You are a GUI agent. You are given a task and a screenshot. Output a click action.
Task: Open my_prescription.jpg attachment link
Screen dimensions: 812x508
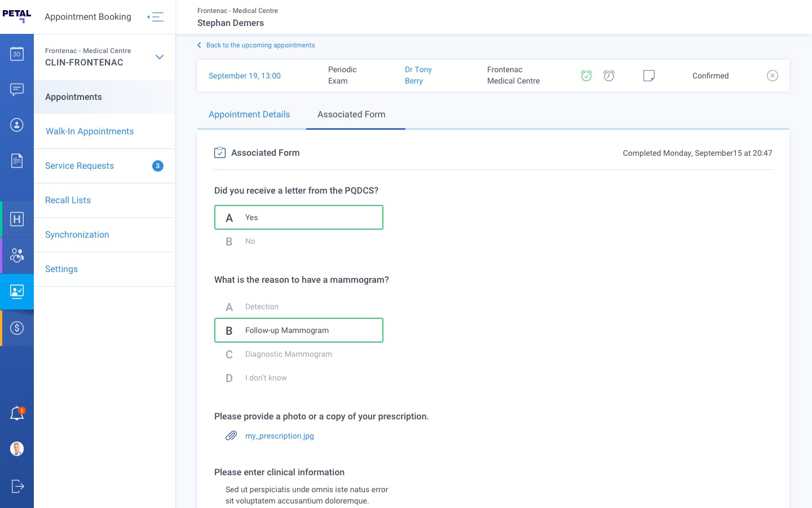pos(279,436)
